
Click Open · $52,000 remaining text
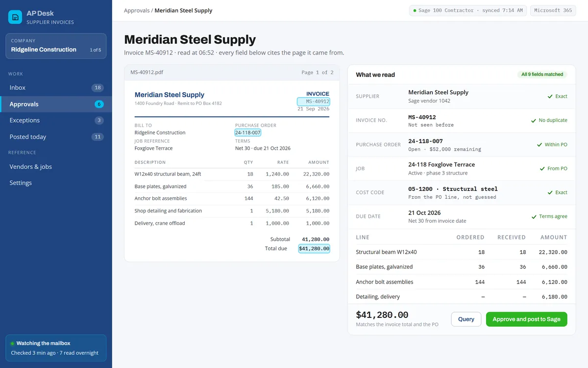coord(444,149)
